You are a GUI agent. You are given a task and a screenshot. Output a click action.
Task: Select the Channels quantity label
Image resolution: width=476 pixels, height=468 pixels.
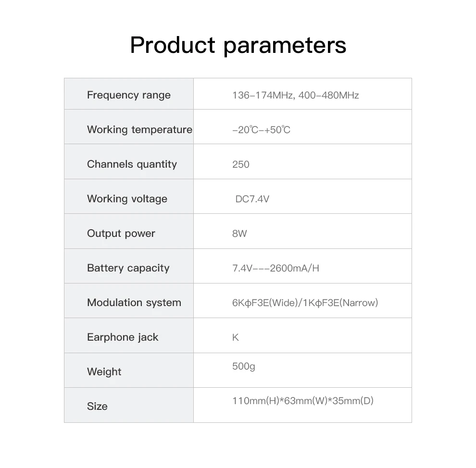pyautogui.click(x=132, y=164)
